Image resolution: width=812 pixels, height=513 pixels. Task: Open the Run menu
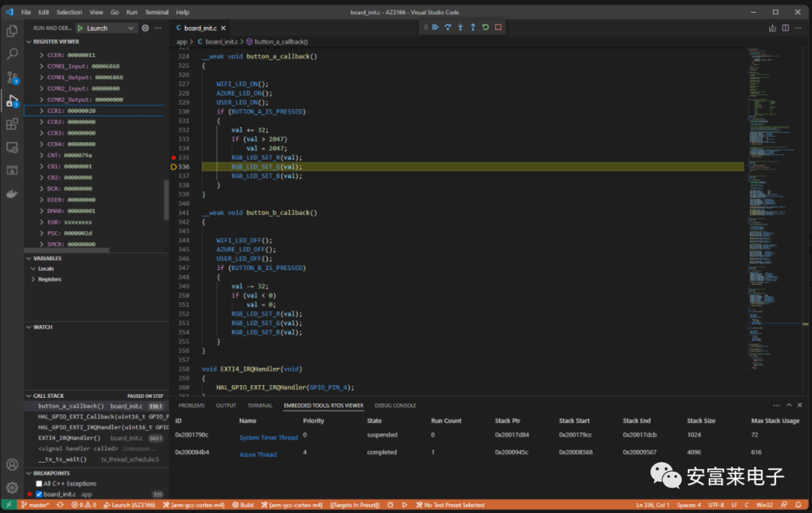(x=132, y=12)
